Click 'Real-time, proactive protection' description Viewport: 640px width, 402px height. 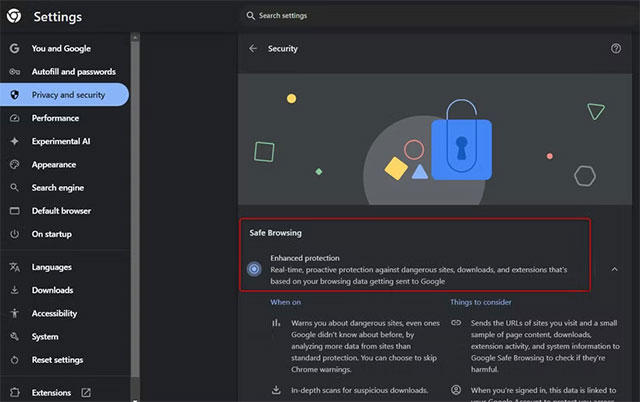tap(418, 275)
